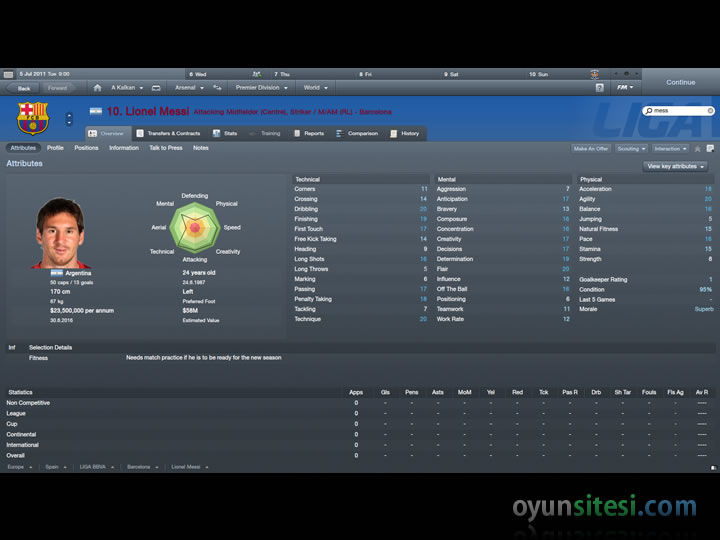Expand the Barcelona breadcrumb

[x=143, y=467]
